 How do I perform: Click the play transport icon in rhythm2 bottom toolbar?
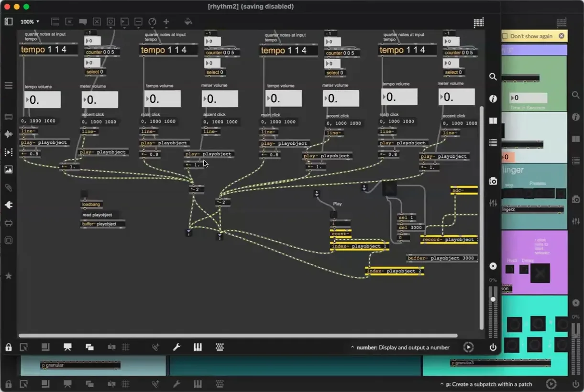tap(468, 347)
